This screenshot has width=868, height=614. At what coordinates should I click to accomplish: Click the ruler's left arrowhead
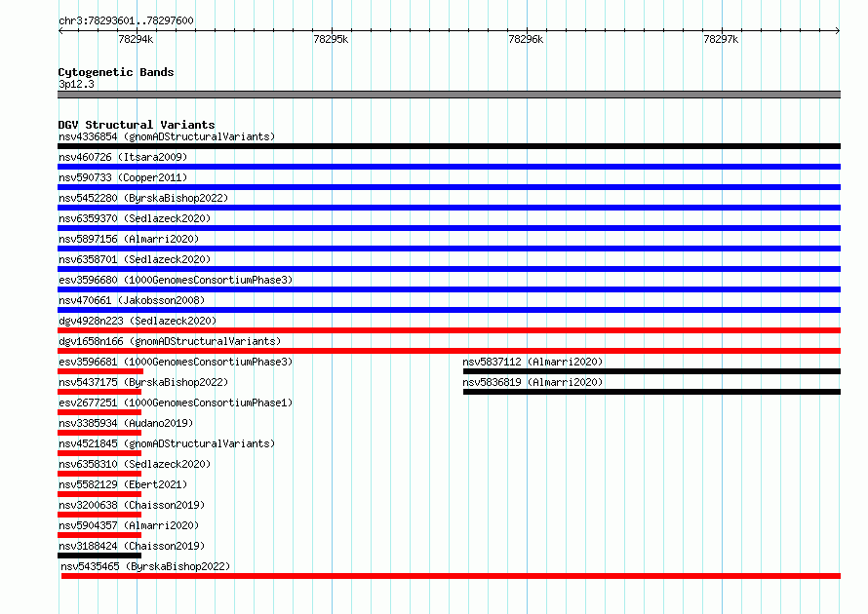(x=60, y=30)
